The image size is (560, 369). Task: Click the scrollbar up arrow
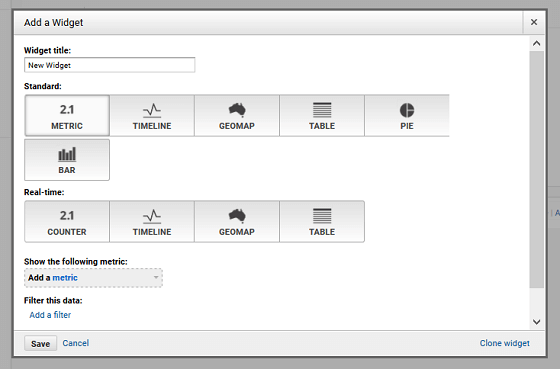(x=536, y=44)
